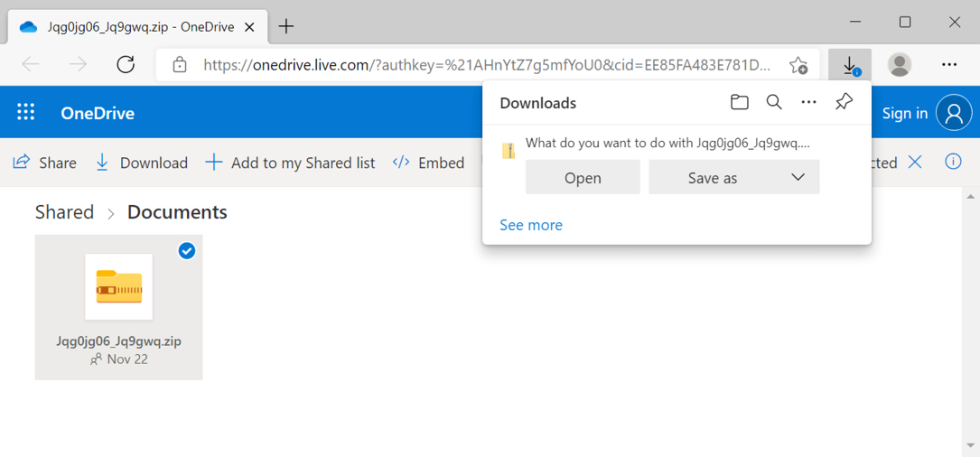
Task: Click the zip file icon in Downloads
Action: [x=509, y=151]
